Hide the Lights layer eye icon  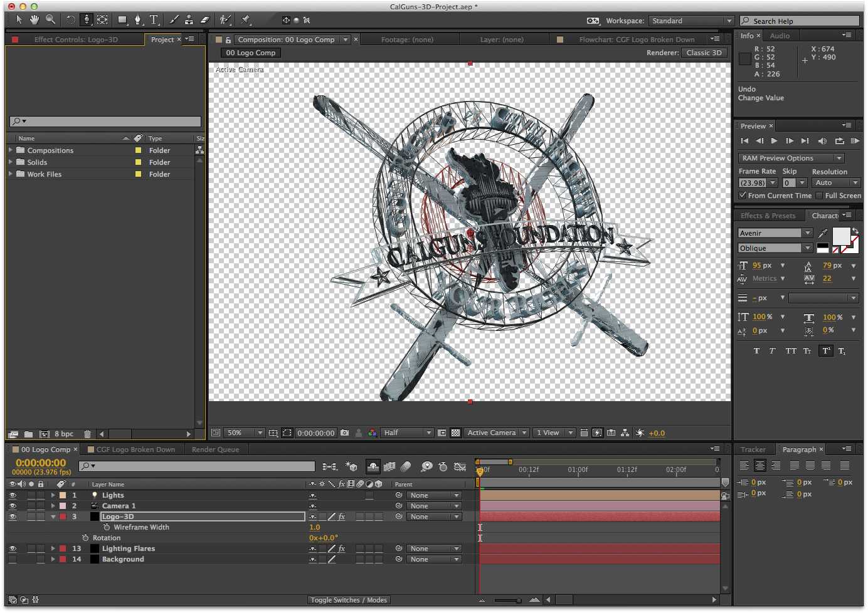tap(13, 495)
